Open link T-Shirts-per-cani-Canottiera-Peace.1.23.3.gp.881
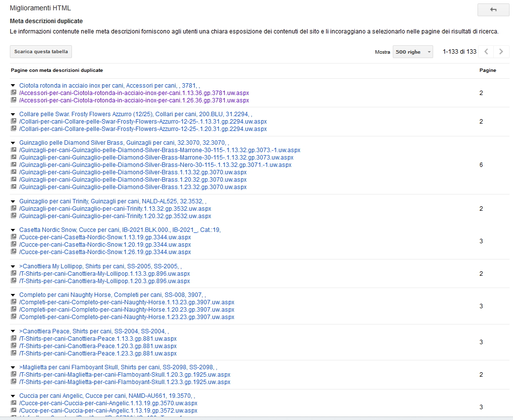The image size is (513, 420). tap(98, 354)
